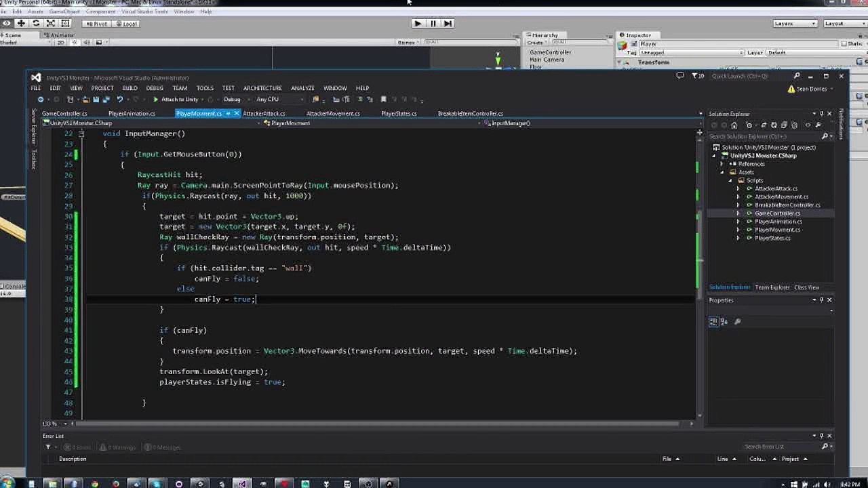868x488 pixels.
Task: Click Step button in Unity window
Action: point(448,23)
